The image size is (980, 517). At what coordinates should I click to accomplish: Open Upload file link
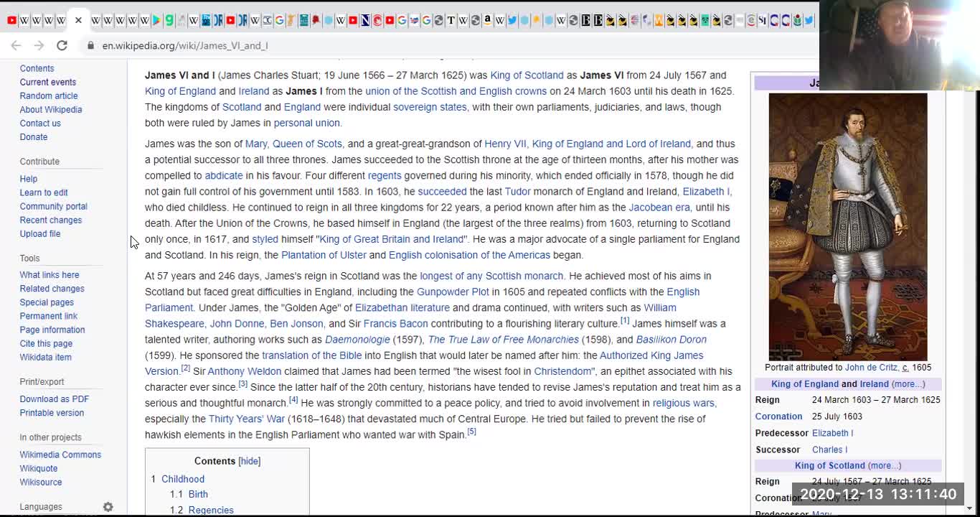pos(39,233)
